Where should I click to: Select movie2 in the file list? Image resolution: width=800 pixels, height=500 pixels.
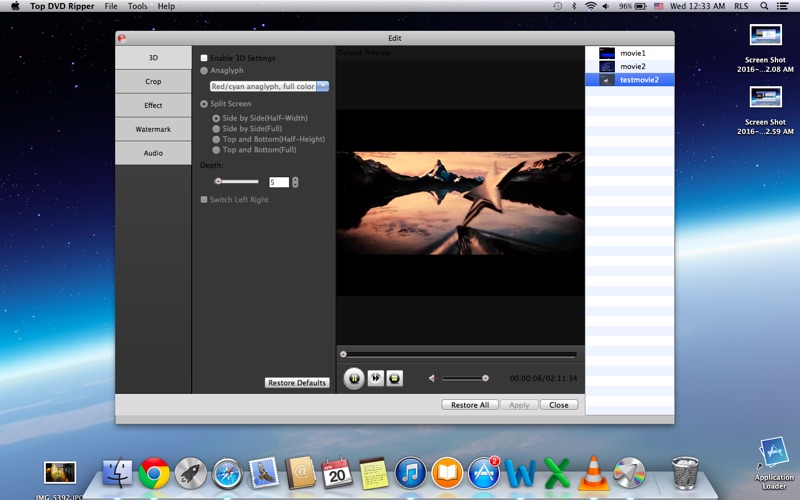pyautogui.click(x=630, y=66)
